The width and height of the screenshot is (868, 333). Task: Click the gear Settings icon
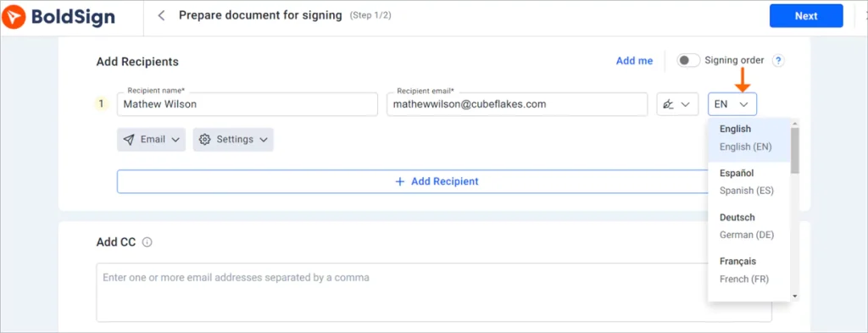(x=205, y=140)
